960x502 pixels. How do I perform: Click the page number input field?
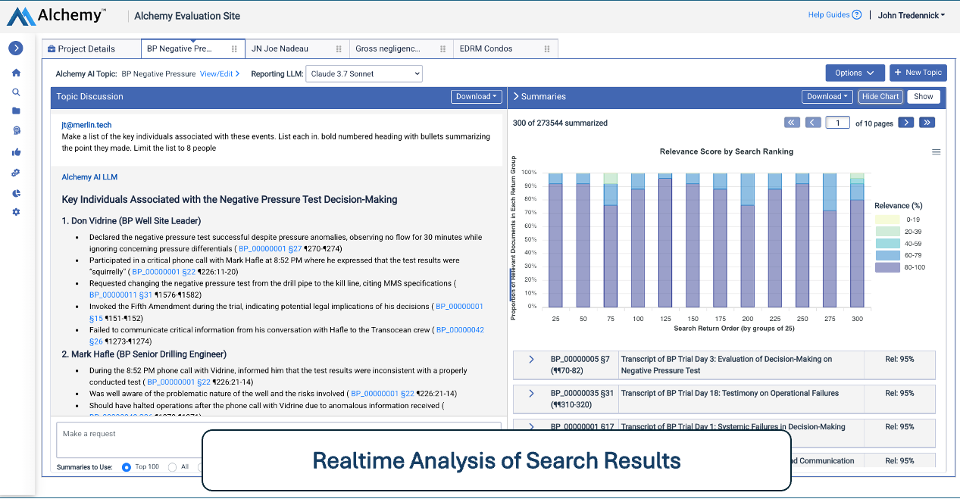[x=838, y=123]
